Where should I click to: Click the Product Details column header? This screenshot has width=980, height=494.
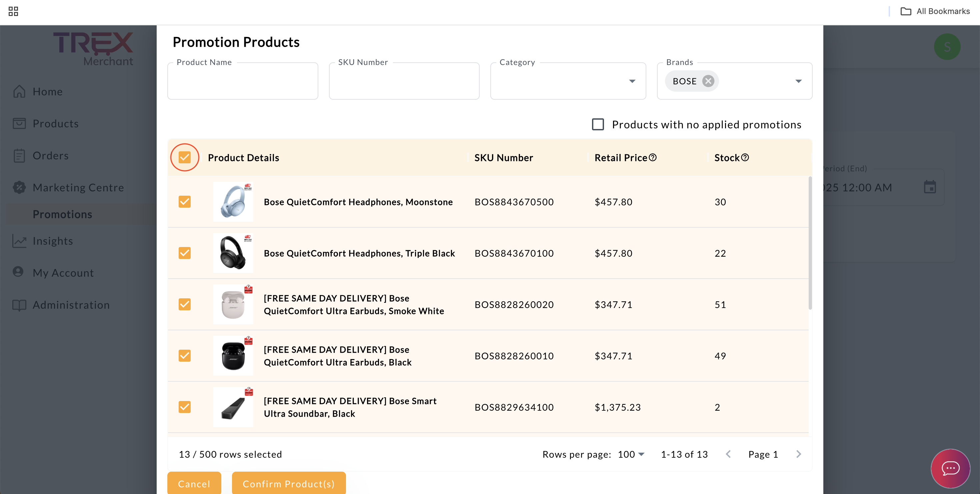click(x=243, y=157)
